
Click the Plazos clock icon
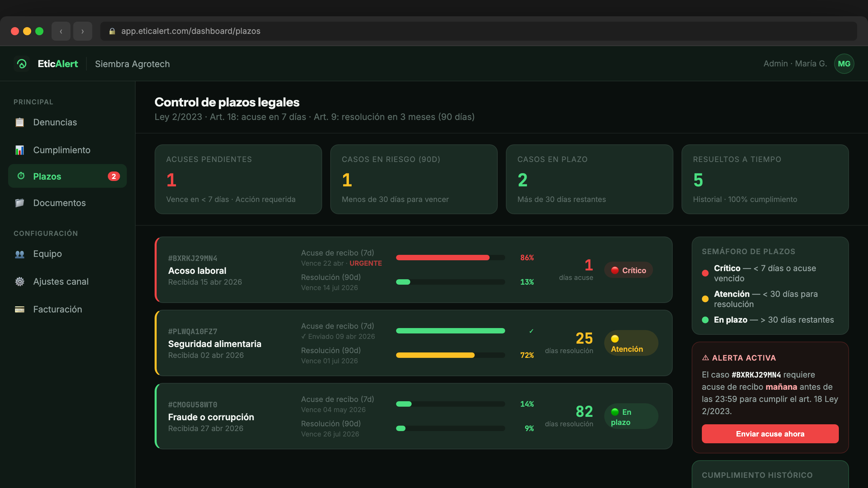[21, 176]
